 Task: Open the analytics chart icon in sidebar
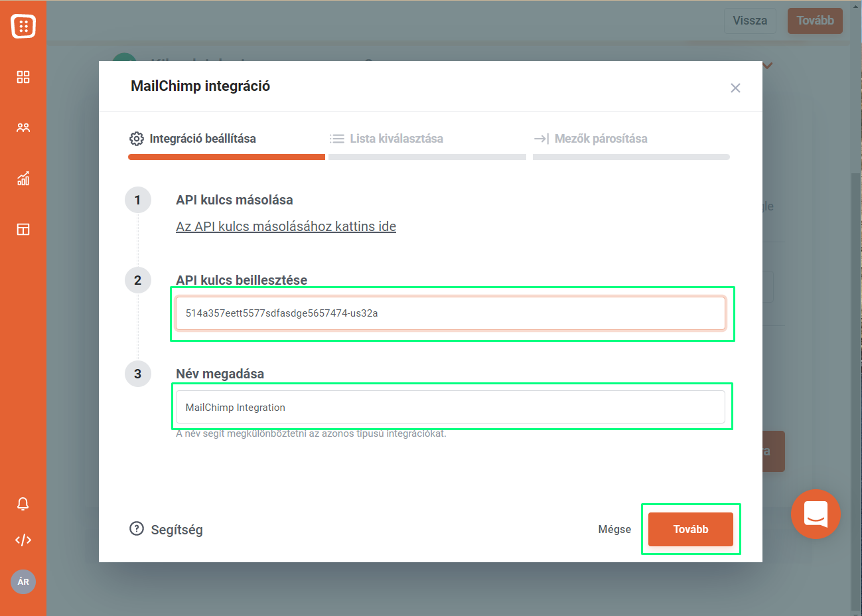coord(23,179)
